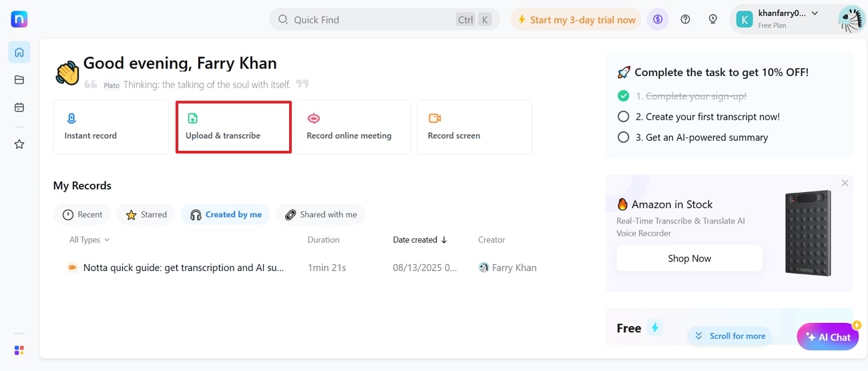
Task: Toggle 'Create your first transcript now' circle
Action: coord(624,117)
